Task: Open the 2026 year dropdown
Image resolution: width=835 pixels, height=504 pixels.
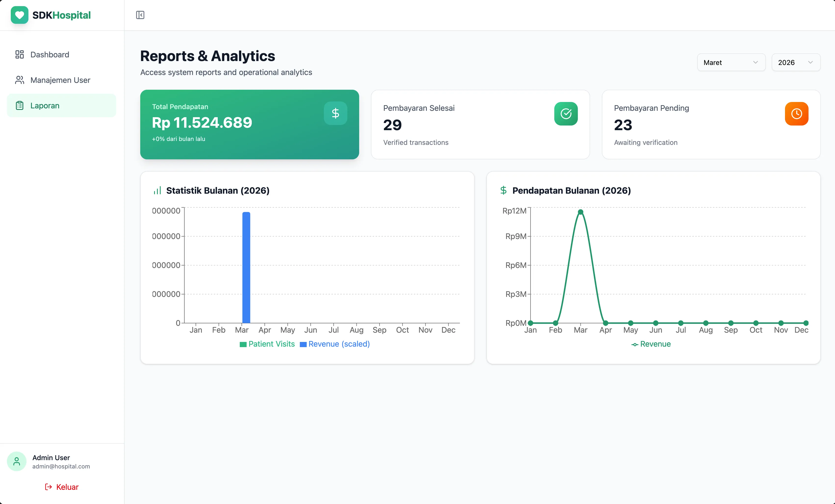Action: click(796, 62)
